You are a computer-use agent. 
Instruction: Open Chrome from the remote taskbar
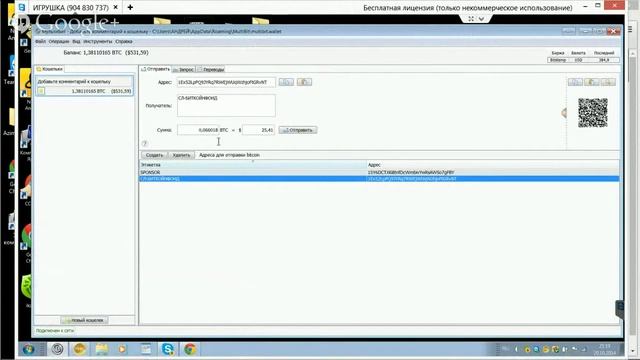coord(190,349)
